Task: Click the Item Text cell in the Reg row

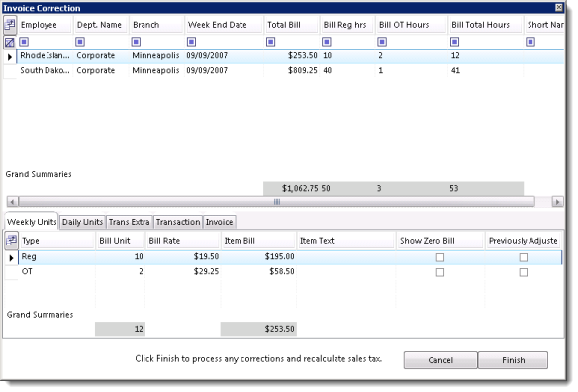Action: tap(346, 256)
